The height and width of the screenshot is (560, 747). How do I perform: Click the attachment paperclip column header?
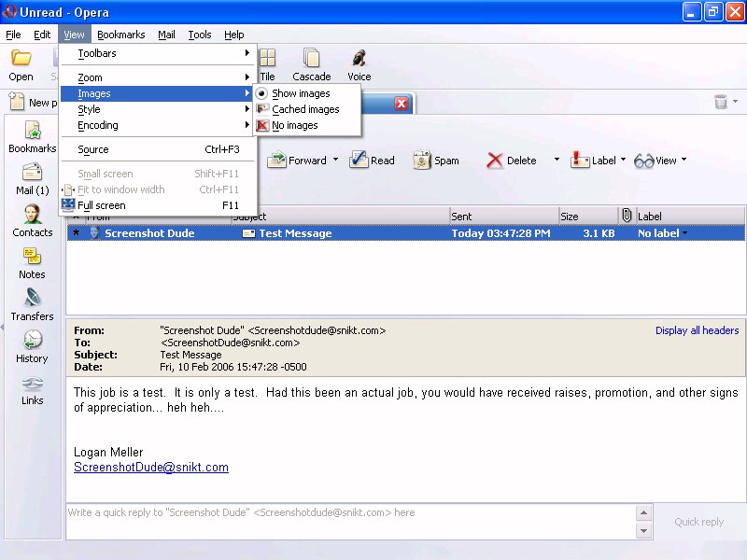(x=627, y=216)
